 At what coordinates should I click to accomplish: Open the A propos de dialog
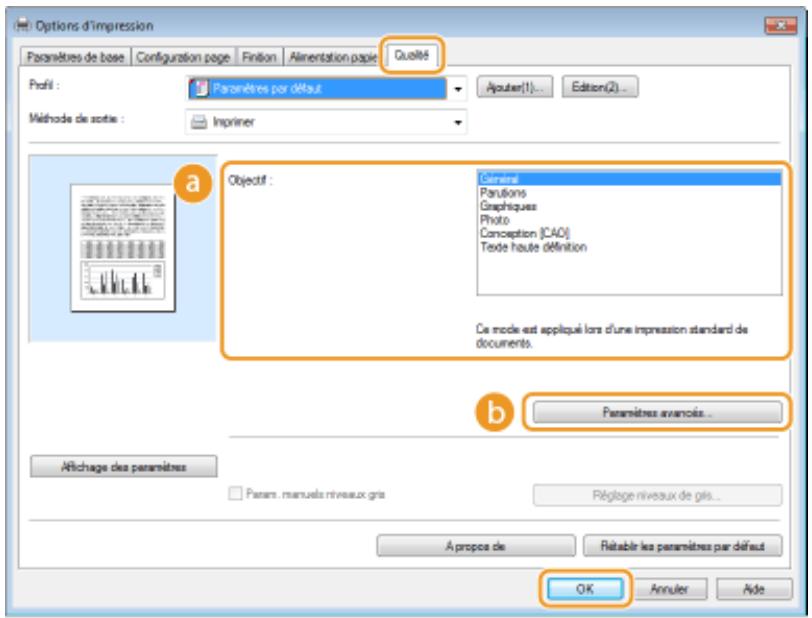point(475,546)
